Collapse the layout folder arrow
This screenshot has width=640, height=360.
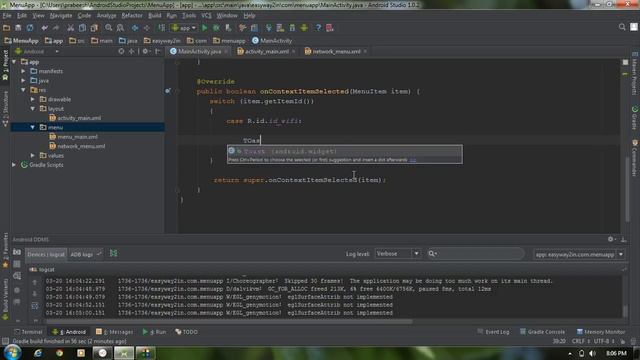33,109
